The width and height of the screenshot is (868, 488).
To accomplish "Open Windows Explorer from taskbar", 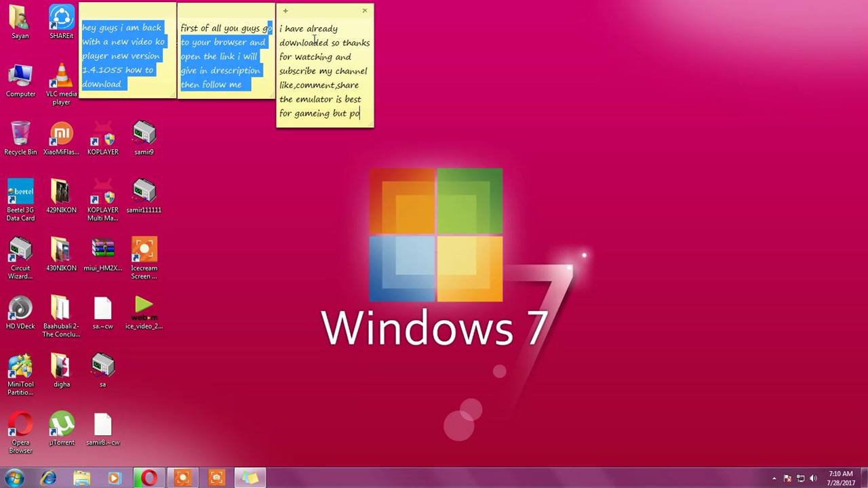I will click(x=81, y=478).
